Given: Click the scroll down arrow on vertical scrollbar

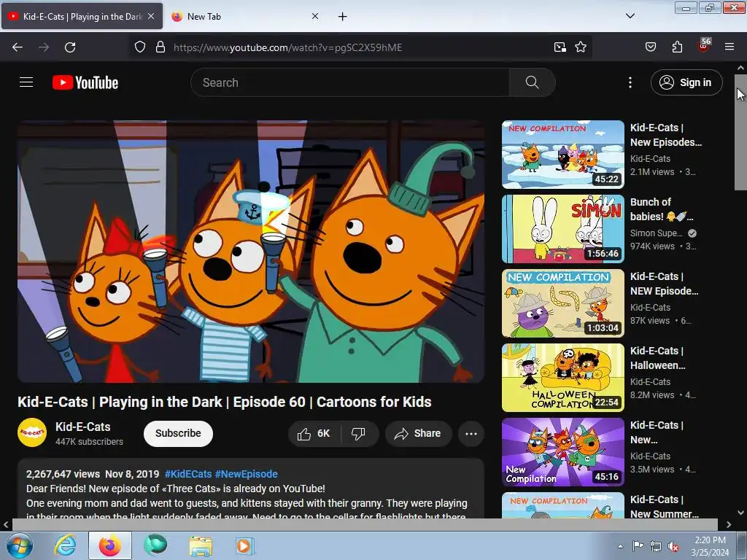Looking at the screenshot, I should coord(740,513).
